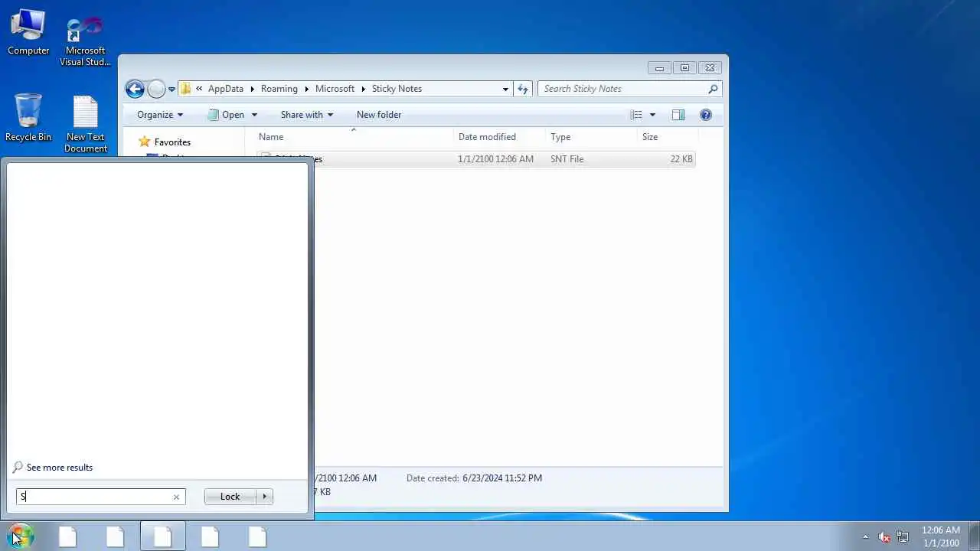
Task: Open the Computer desktop icon
Action: pos(28,32)
